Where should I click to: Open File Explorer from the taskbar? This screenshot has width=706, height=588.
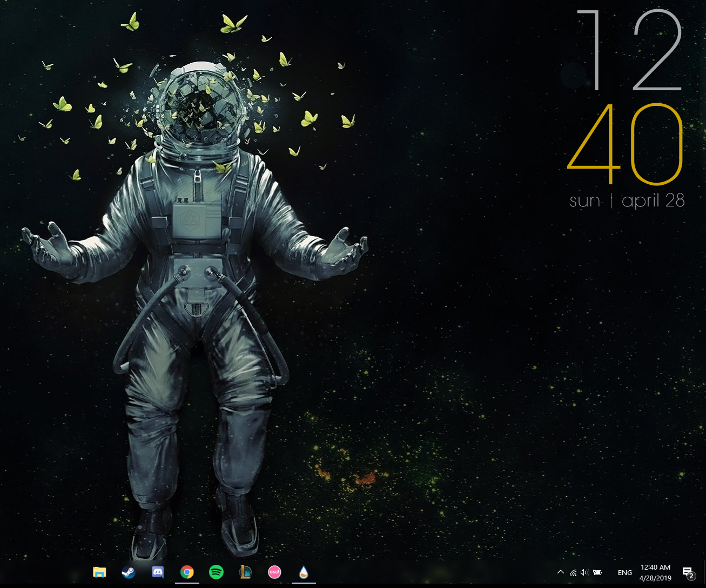click(99, 572)
